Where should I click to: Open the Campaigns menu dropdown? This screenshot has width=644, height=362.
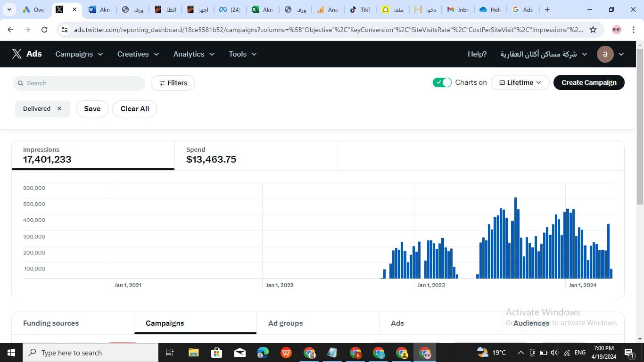pos(79,54)
